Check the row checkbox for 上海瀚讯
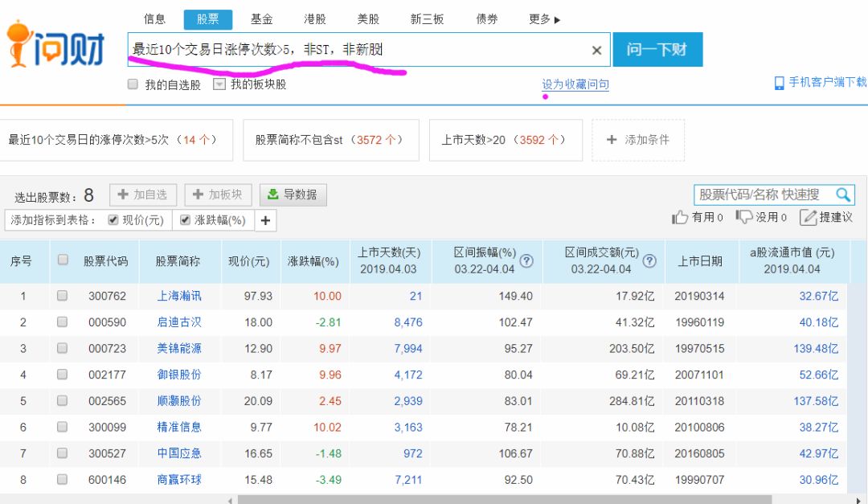Screen dimensions: 868x504 tap(61, 296)
